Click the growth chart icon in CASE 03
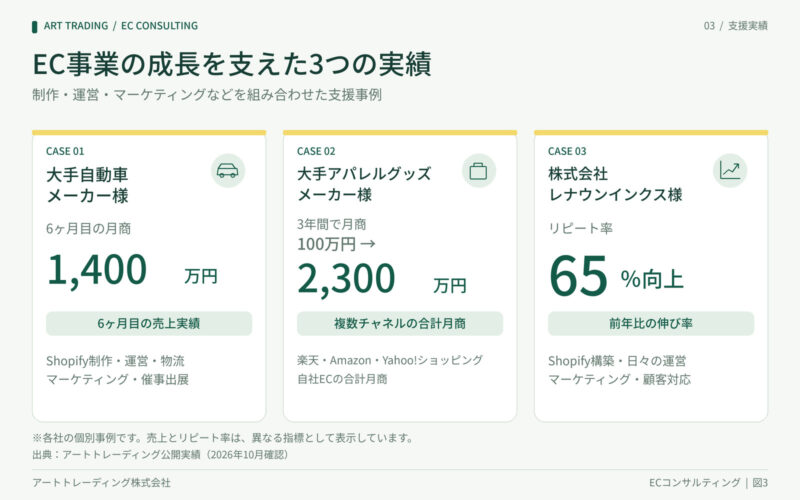Screen dimensions: 800x500 point(730,170)
